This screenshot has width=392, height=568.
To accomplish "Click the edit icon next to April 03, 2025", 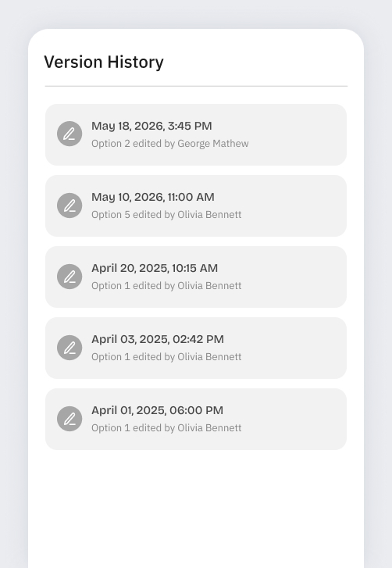I will tap(69, 348).
